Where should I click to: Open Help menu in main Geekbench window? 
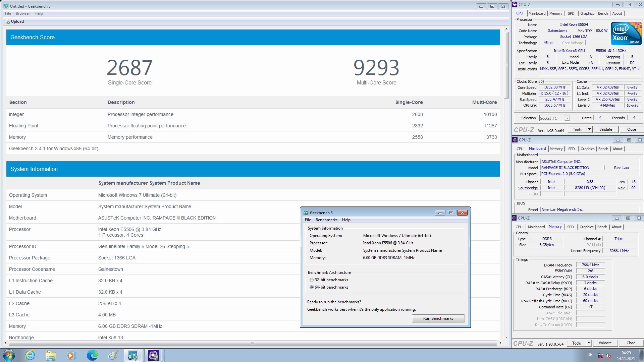[39, 13]
